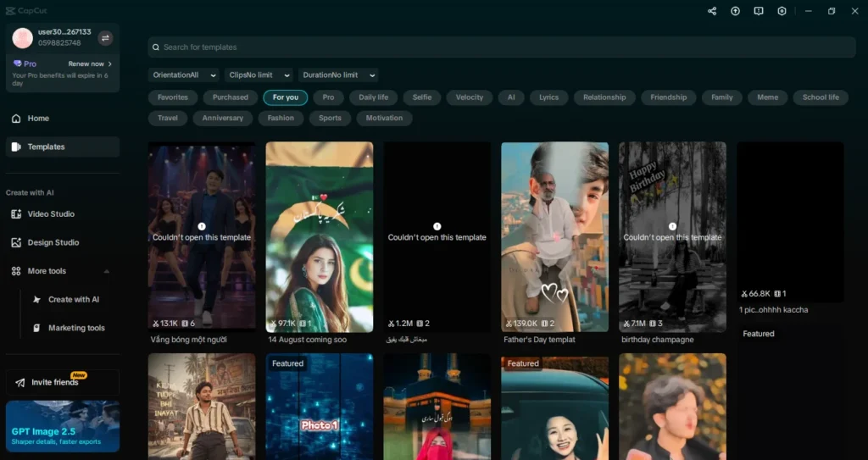Click the user profile avatar
868x460 pixels.
click(x=23, y=37)
